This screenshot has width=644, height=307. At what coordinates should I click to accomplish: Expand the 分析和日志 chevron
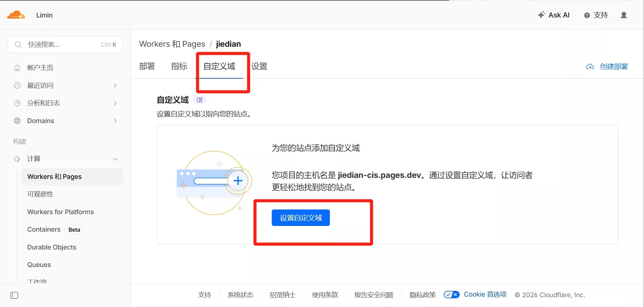click(x=115, y=103)
